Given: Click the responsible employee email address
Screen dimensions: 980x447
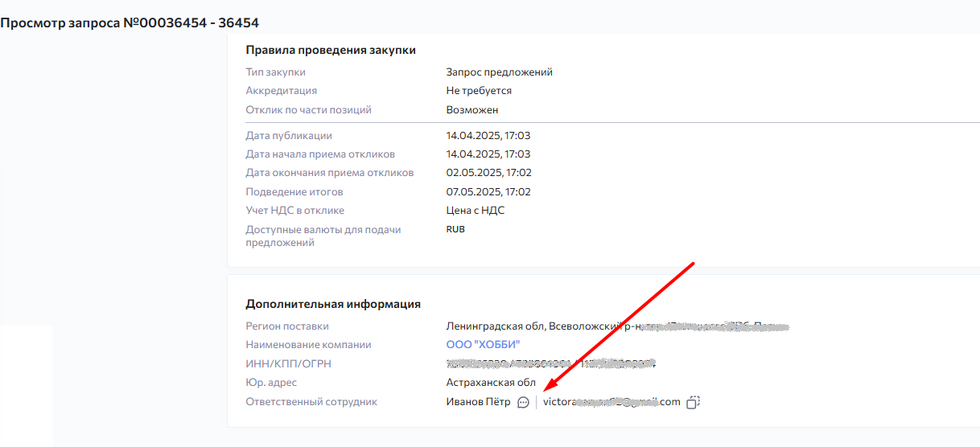Looking at the screenshot, I should coord(611,402).
